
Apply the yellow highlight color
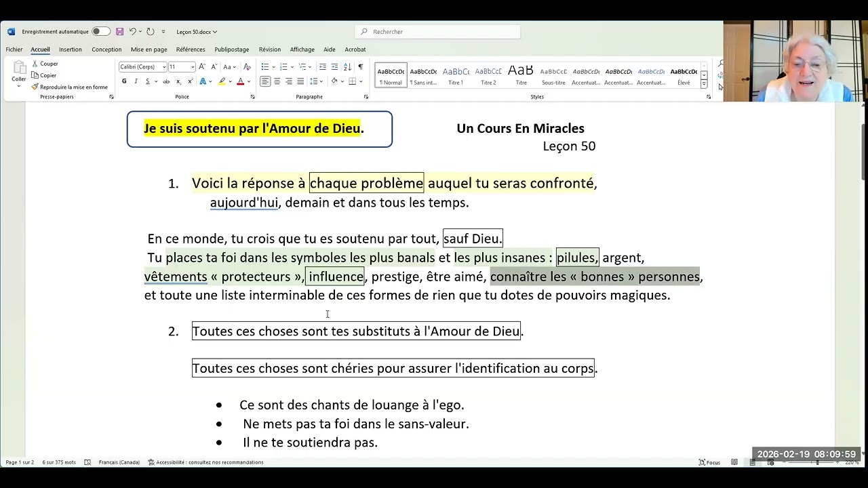pos(221,81)
